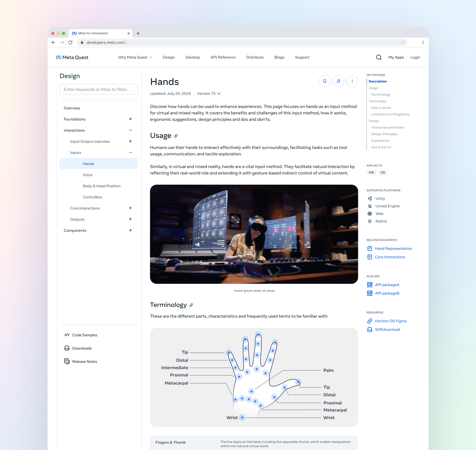Expand the Foundations section
The height and width of the screenshot is (450, 476).
click(x=130, y=119)
